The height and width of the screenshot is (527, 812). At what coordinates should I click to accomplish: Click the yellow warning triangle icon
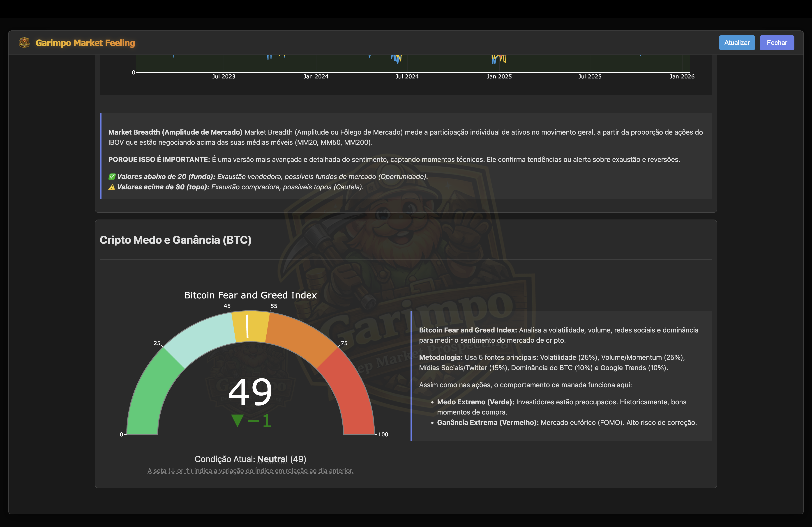tap(112, 187)
